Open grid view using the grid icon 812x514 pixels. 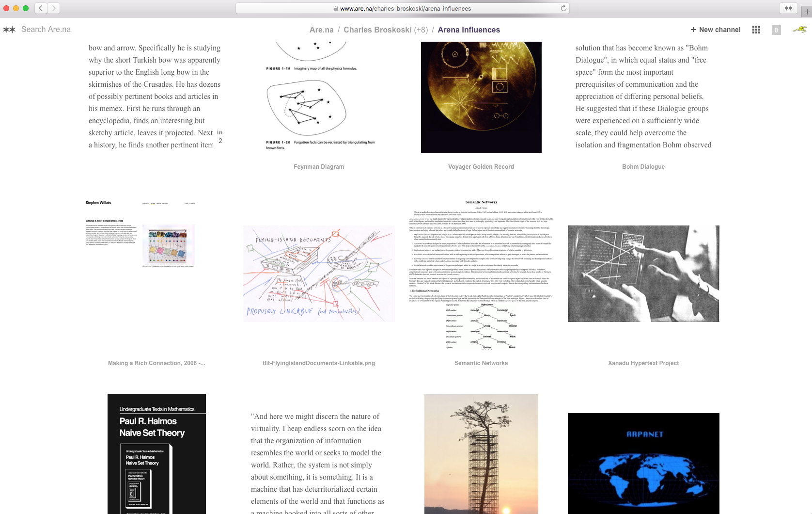tap(756, 30)
